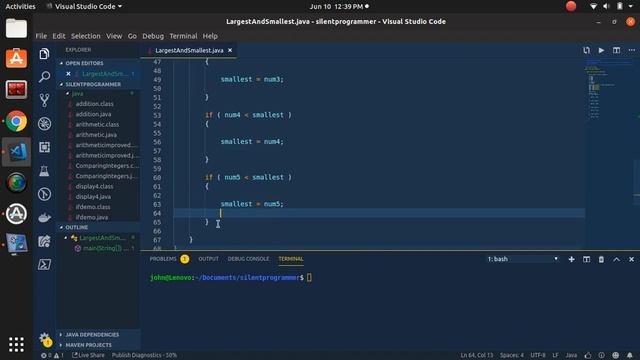
Task: Open the Edit menu
Action: 59,36
